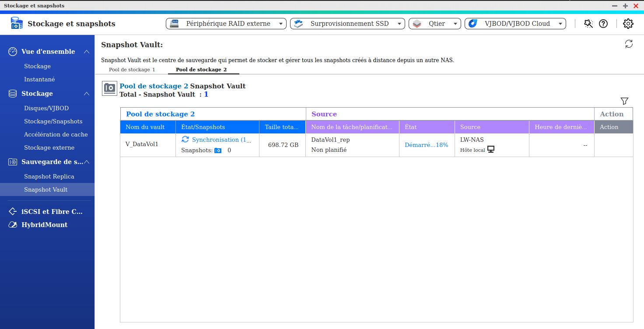Screen dimensions: 644x329
Task: Collapse the Vue d'ensemble sidebar section
Action: pos(87,52)
